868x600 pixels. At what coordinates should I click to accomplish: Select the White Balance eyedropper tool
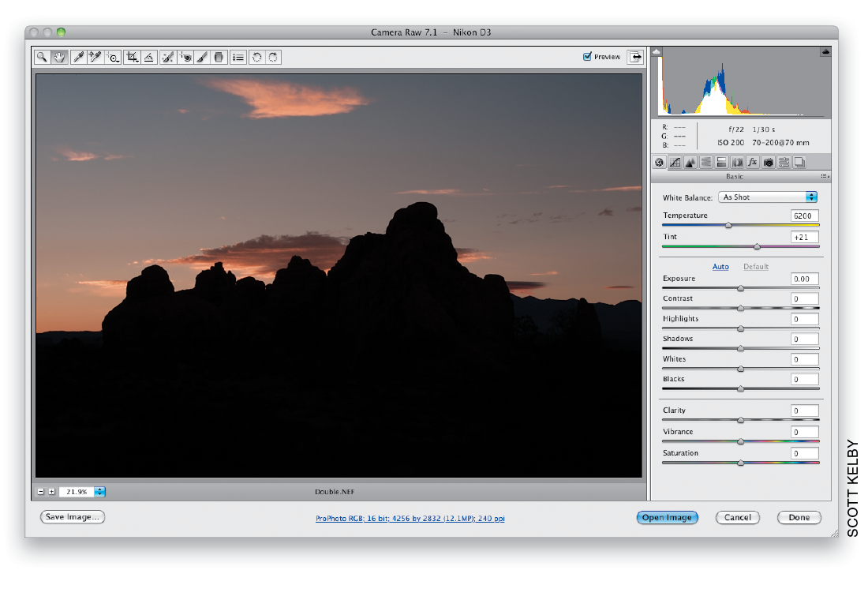tap(79, 57)
